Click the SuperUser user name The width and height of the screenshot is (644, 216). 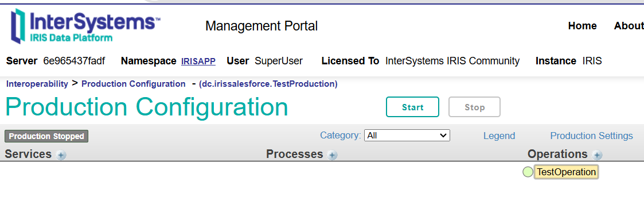point(279,61)
